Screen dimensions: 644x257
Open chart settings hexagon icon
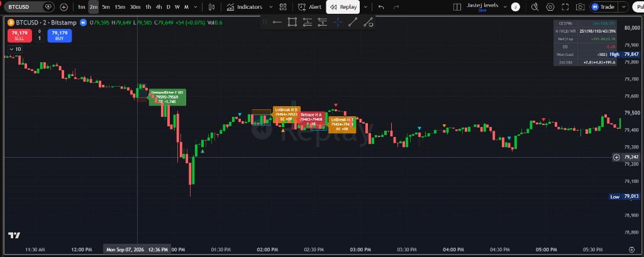coord(550,7)
